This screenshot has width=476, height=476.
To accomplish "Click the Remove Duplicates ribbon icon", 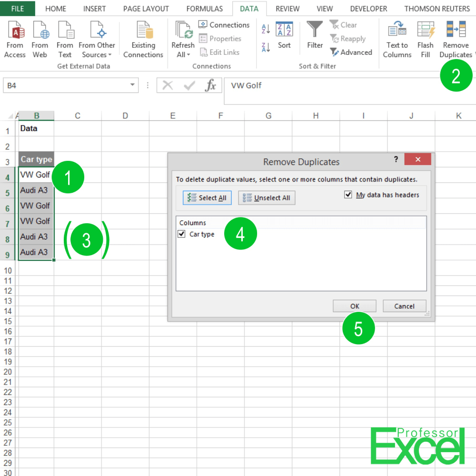I will pyautogui.click(x=456, y=29).
